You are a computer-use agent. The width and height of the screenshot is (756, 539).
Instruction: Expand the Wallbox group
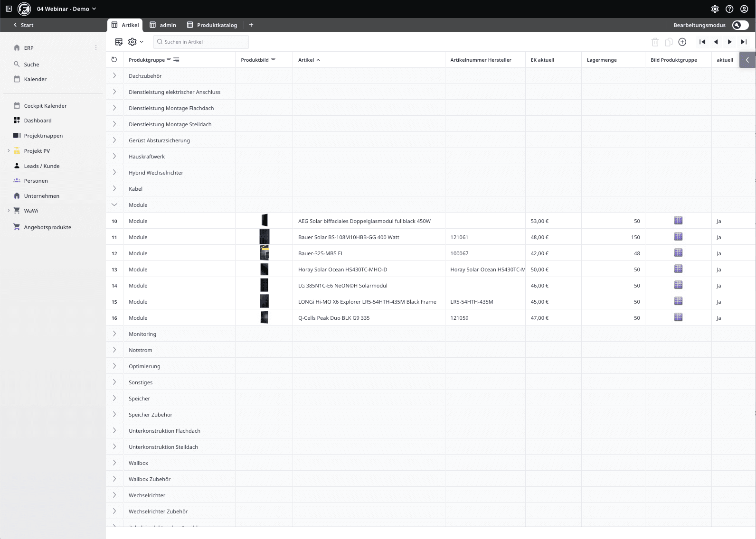tap(114, 463)
